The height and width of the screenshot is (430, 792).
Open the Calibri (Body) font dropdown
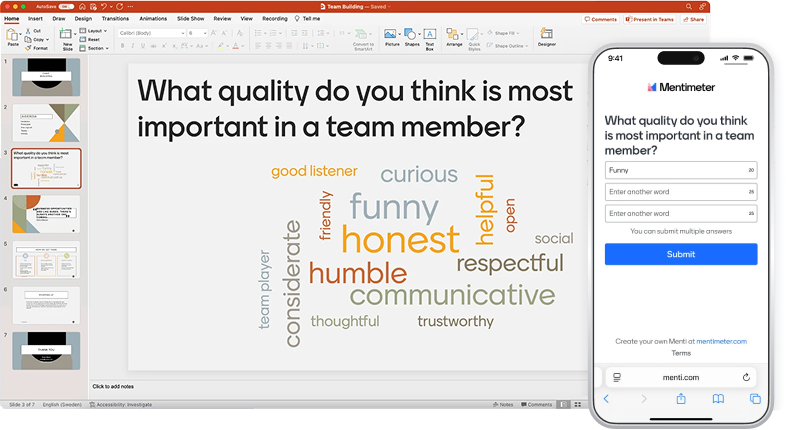pyautogui.click(x=150, y=33)
